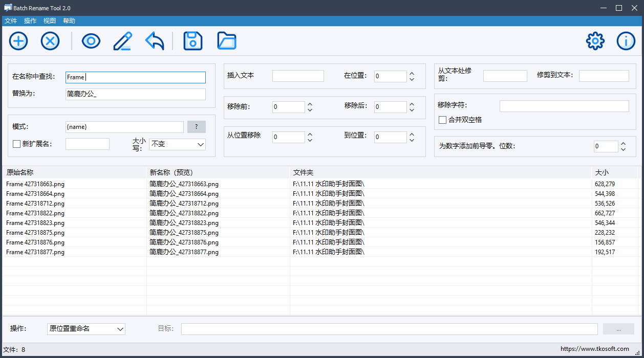Open the 大小写 dropdown showing 不变

pyautogui.click(x=177, y=144)
